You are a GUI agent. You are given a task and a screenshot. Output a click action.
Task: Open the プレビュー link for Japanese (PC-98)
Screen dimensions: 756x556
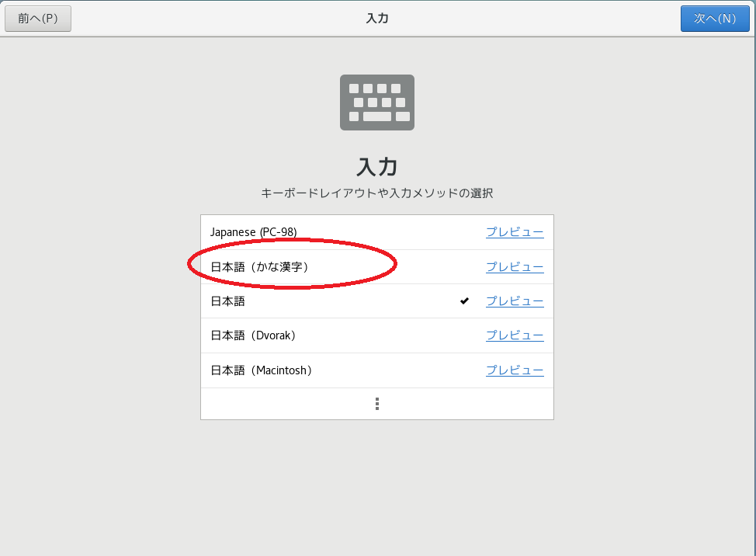point(515,232)
